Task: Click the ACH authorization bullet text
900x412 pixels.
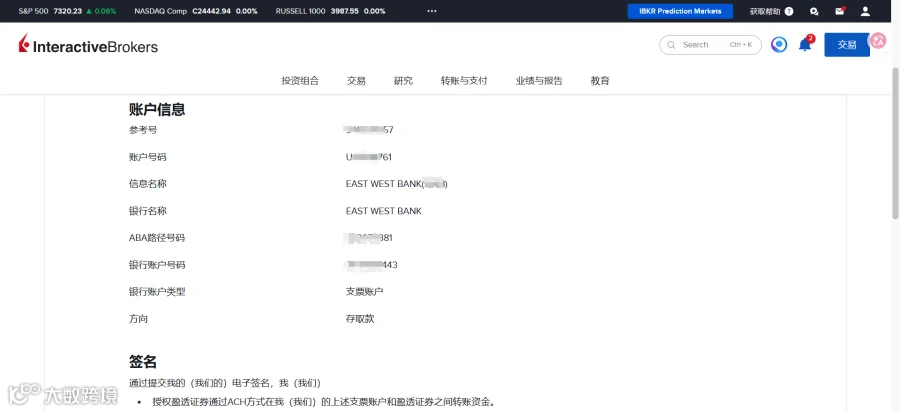Action: [323, 402]
